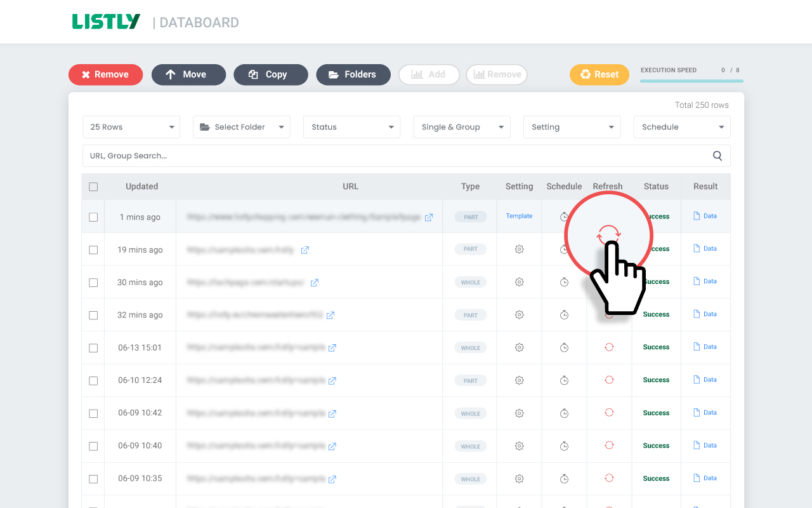Click the schedule timer icon in the 06-09 10:40 row
812x508 pixels.
click(564, 446)
